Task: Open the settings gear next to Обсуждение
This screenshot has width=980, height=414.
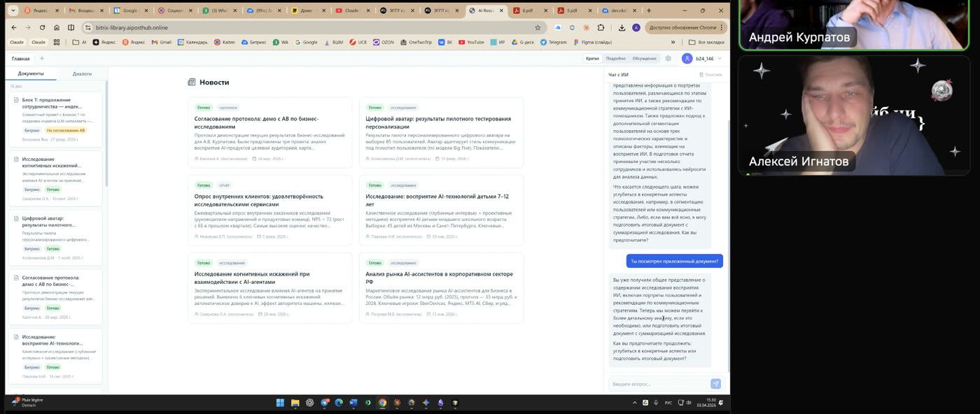Action: tap(668, 59)
